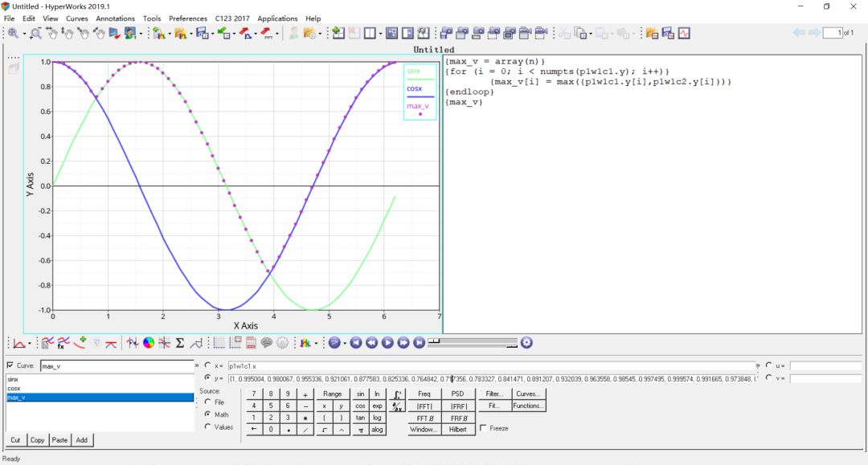Click the y= expression input field
Image resolution: width=868 pixels, height=465 pixels.
492,379
